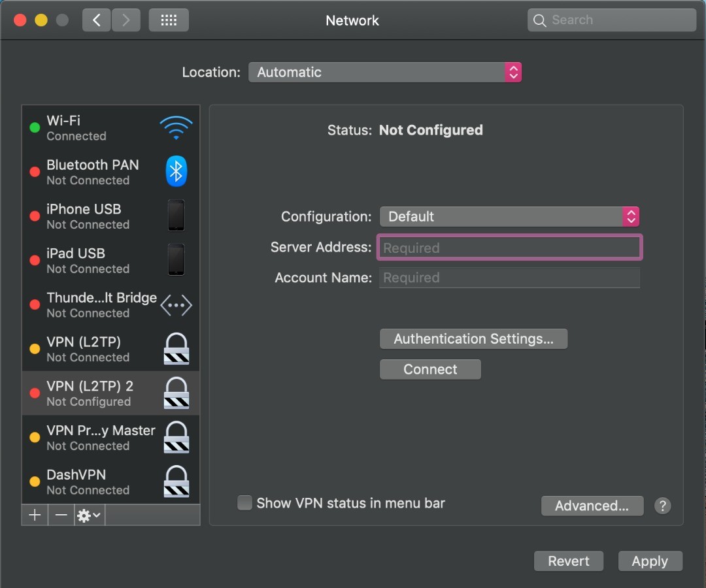Screen dimensions: 706x588
Task: Add a new network service with plus
Action: click(x=35, y=515)
